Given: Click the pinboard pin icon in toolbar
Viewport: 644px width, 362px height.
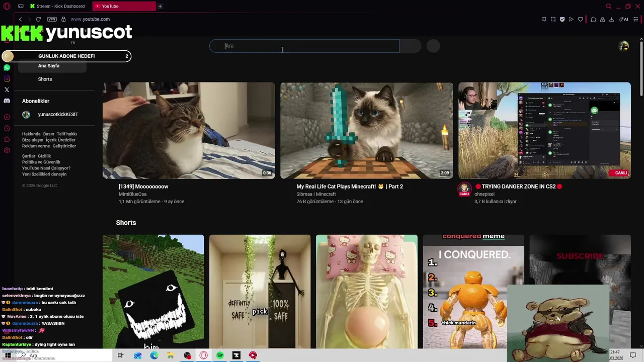Looking at the screenshot, I should click(544, 19).
